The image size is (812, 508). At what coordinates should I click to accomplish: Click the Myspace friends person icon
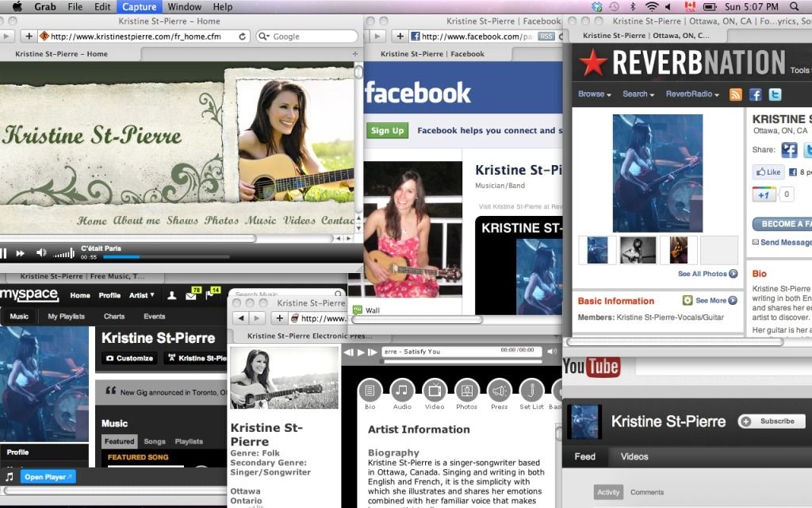coord(171,295)
